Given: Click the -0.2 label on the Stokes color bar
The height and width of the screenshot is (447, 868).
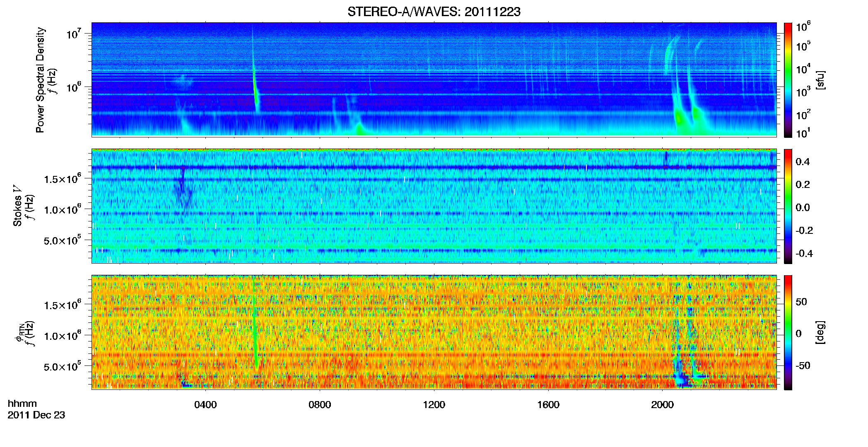Looking at the screenshot, I should coord(804,231).
